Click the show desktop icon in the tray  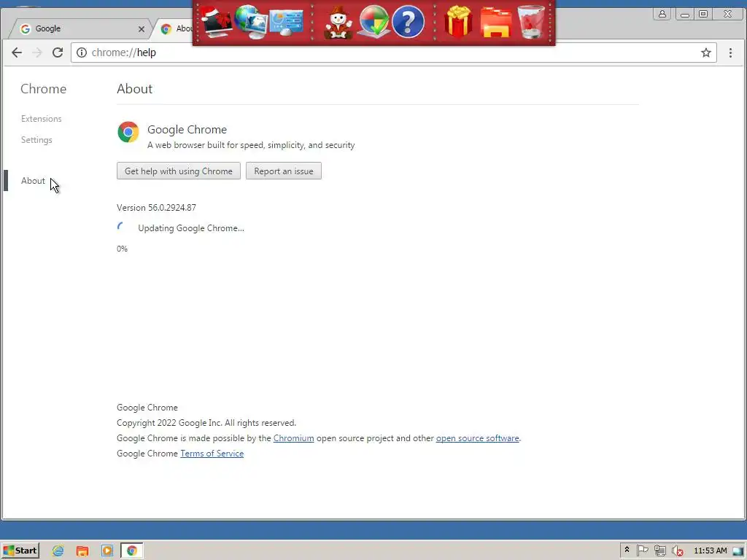pos(738,551)
